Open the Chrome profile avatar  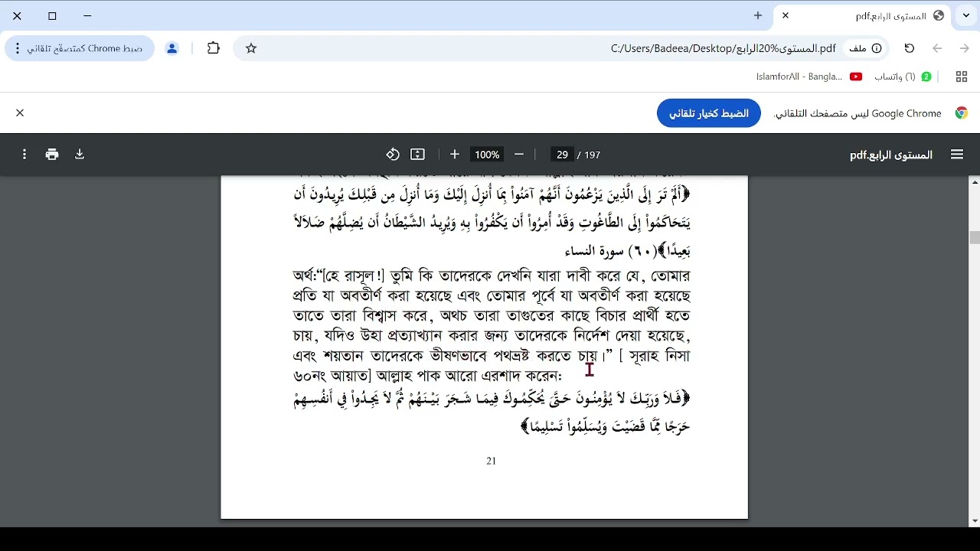click(x=172, y=48)
